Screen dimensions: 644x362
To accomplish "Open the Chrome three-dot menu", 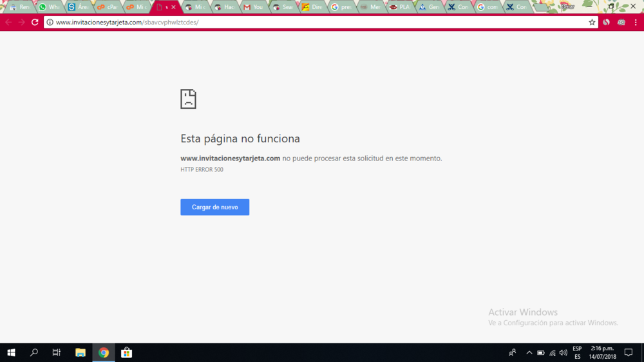I will [636, 22].
